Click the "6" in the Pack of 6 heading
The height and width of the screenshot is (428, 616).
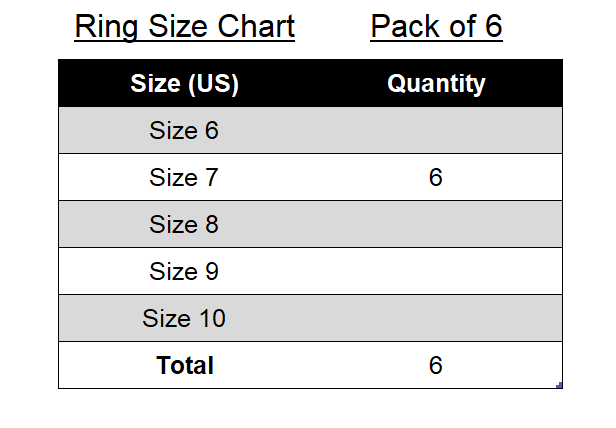(x=492, y=27)
